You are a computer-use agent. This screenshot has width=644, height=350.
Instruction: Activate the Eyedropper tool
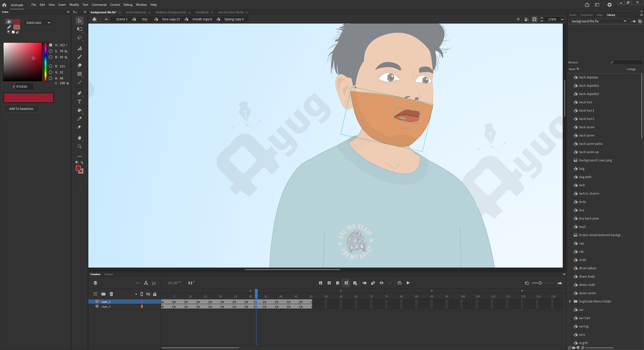coord(79,119)
